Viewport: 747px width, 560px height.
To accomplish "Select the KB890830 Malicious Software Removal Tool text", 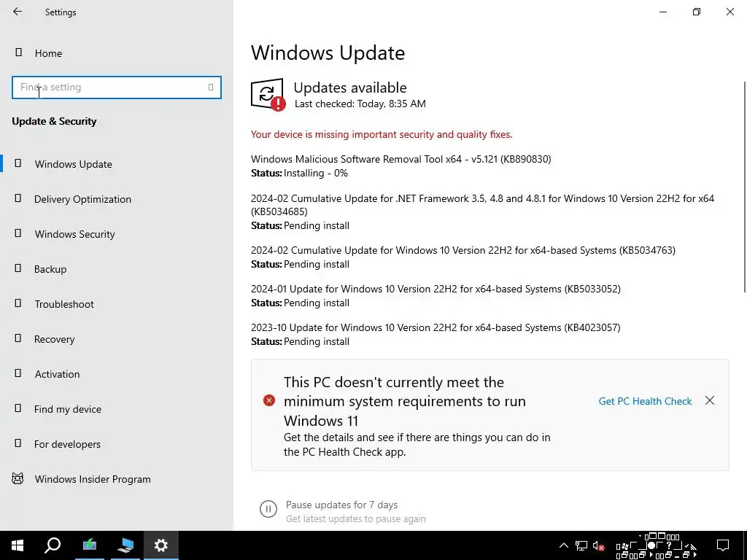I will click(x=400, y=159).
